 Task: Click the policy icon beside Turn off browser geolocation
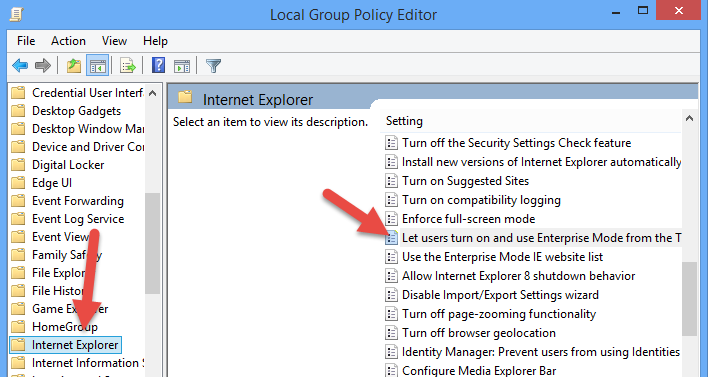(391, 333)
